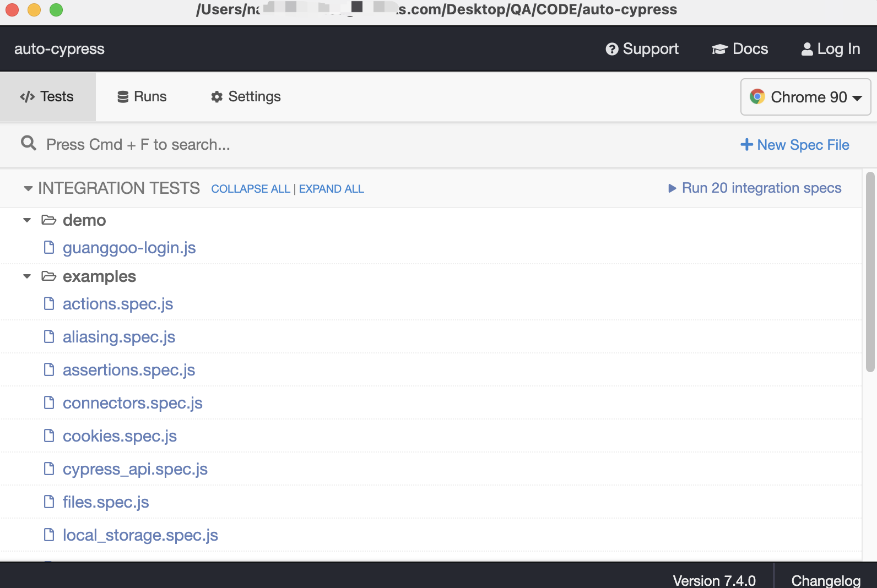
Task: Click the yellow minimize window button
Action: 34,10
